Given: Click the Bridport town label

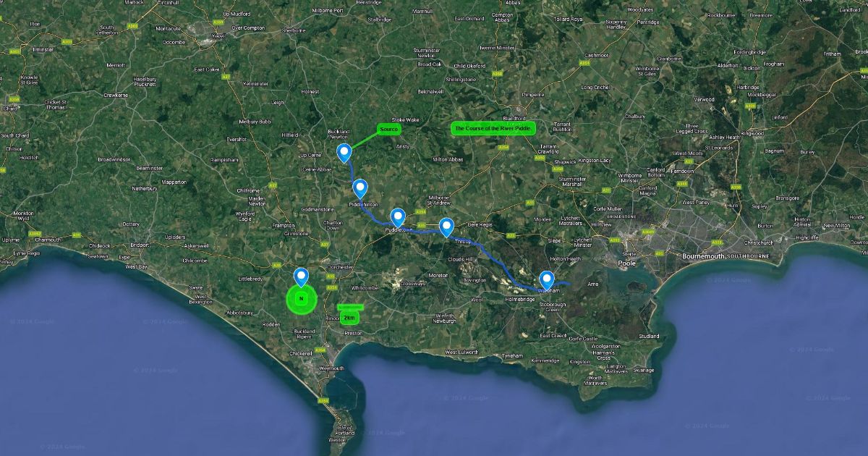Looking at the screenshot, I should [x=140, y=245].
